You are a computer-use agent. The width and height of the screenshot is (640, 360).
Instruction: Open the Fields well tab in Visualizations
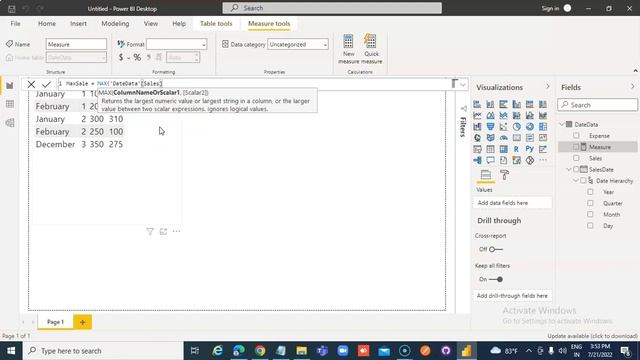[486, 175]
